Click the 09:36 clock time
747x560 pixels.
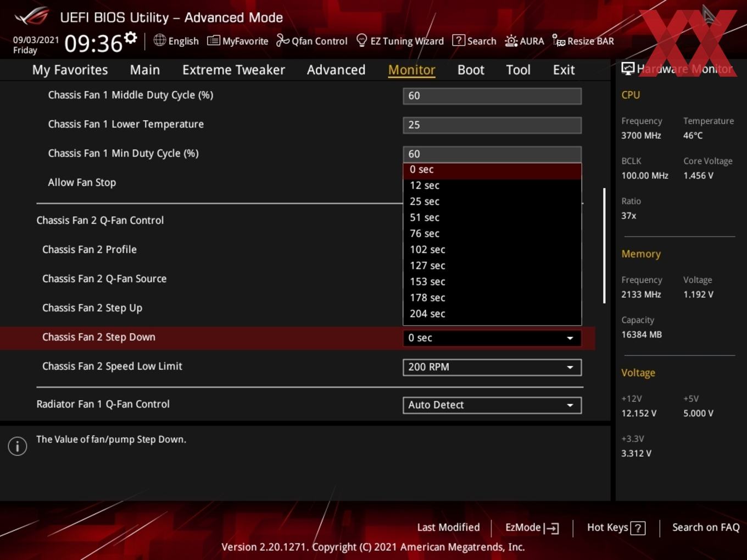coord(93,43)
